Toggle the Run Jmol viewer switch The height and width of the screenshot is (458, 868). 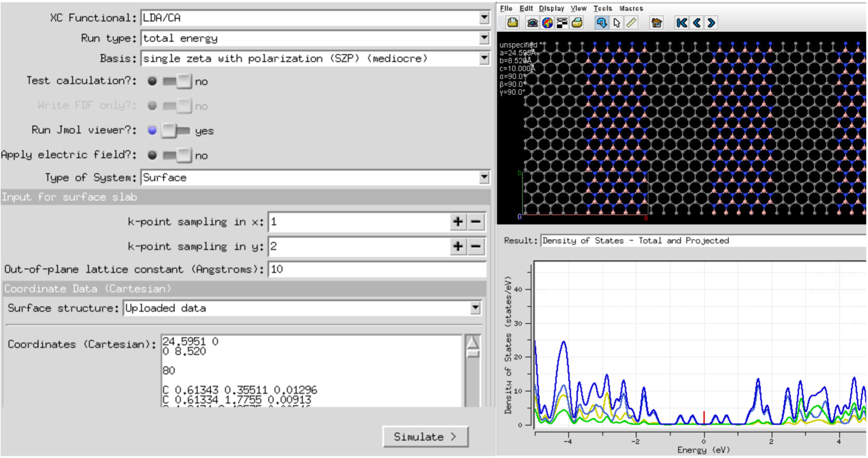tap(175, 131)
